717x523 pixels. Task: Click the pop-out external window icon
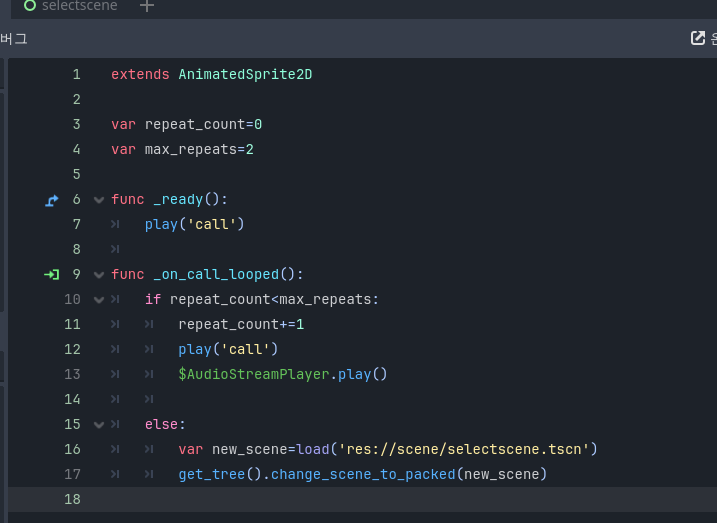(x=698, y=38)
